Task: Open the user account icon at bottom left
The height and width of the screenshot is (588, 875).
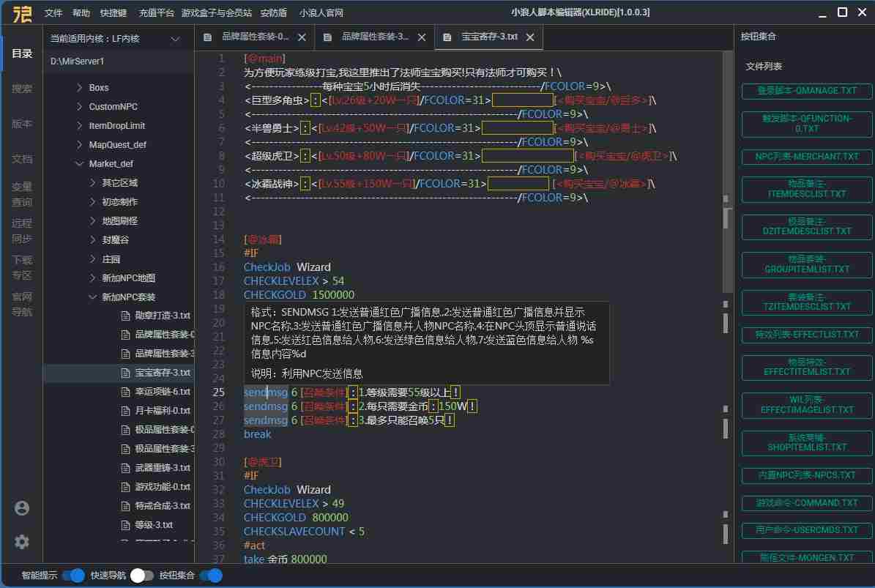Action: coord(21,507)
